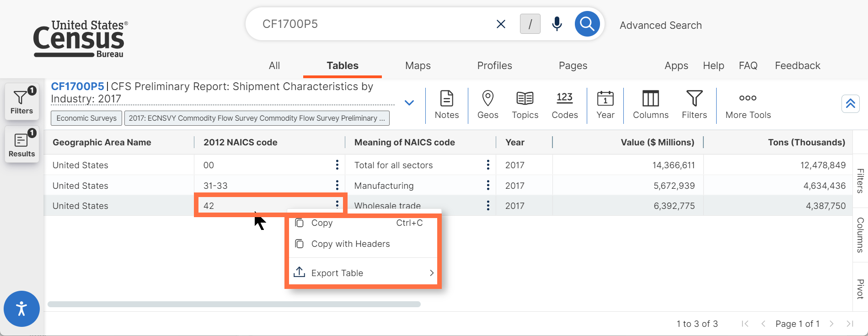Open options dots for Wholesale trade cell

click(488, 206)
